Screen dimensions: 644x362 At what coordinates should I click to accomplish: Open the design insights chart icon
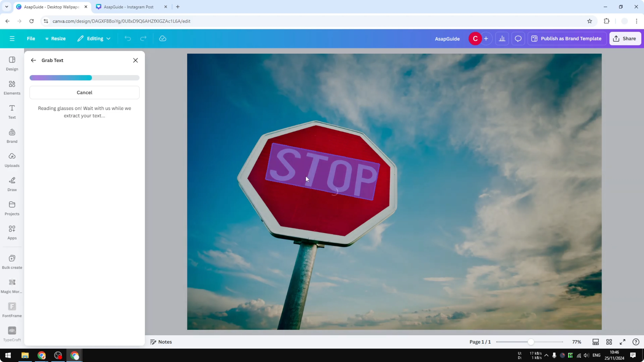point(502,38)
